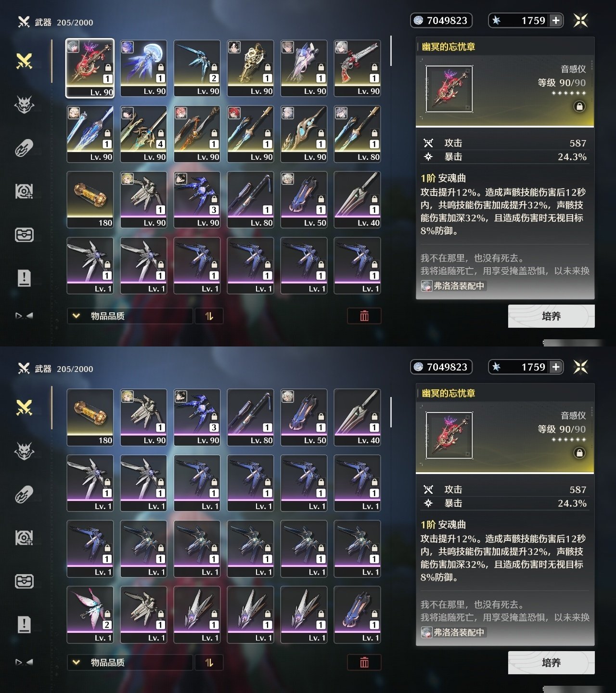Select the Lv. 90 jellyfish weapon in top row
Screen dimensions: 616x693
point(143,68)
